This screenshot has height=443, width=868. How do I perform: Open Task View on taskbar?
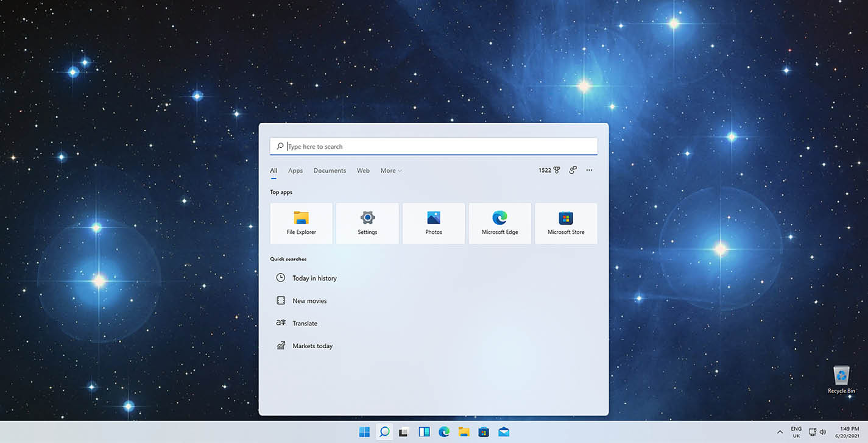403,432
